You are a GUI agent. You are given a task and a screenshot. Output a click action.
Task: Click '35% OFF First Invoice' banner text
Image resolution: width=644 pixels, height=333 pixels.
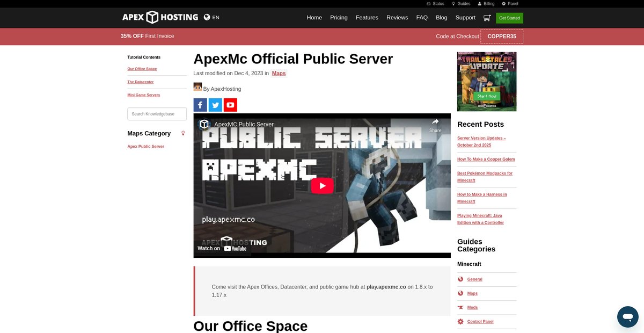tap(148, 36)
